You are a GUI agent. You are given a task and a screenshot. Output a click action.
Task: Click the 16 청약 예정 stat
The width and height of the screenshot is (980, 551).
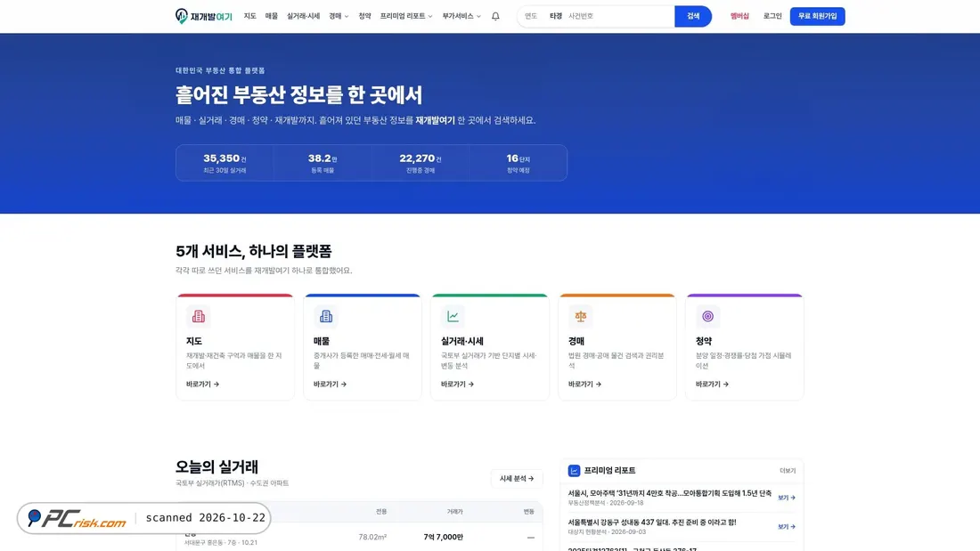pos(519,163)
